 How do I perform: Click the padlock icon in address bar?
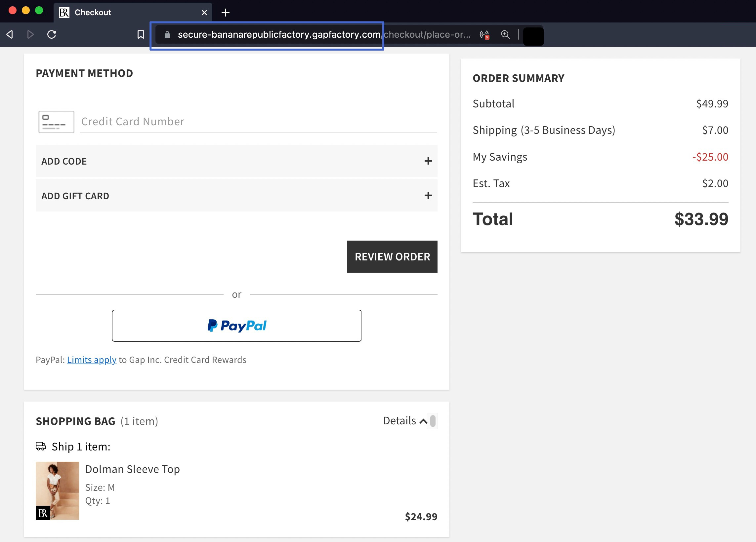[166, 35]
